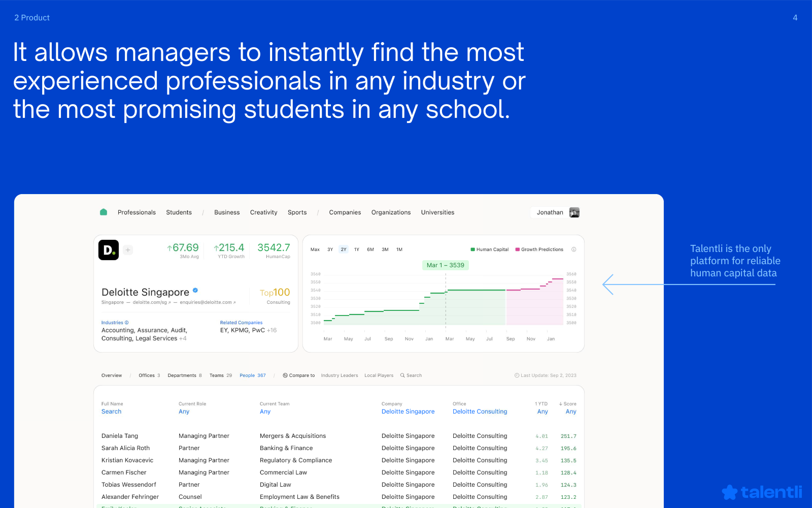Click the enquiries@deloitte.com email link
The height and width of the screenshot is (508, 812).
coord(208,302)
